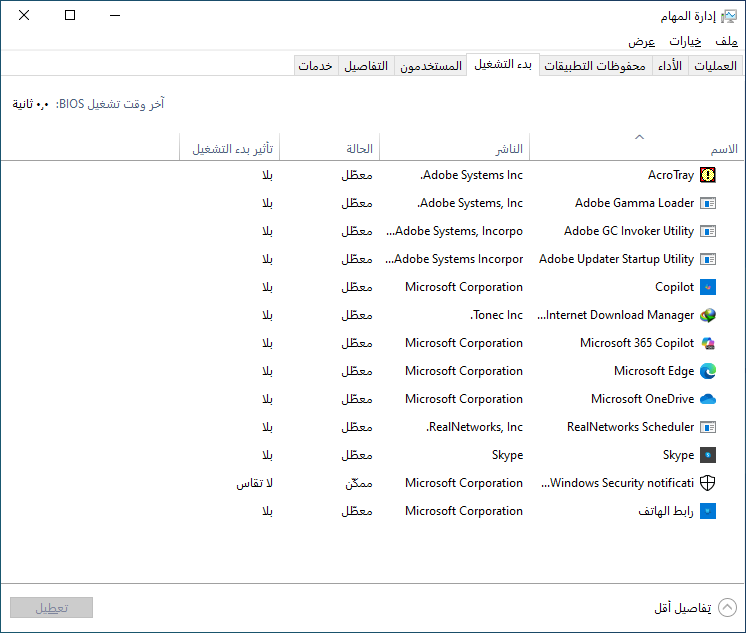The image size is (746, 633).
Task: Click the AcroTray icon
Action: click(708, 175)
